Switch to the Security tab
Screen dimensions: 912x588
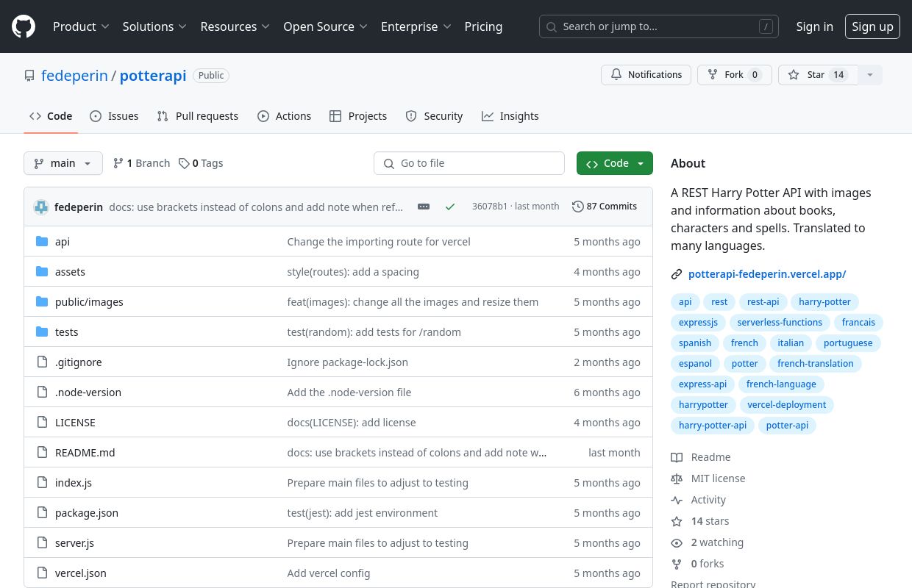tap(434, 116)
